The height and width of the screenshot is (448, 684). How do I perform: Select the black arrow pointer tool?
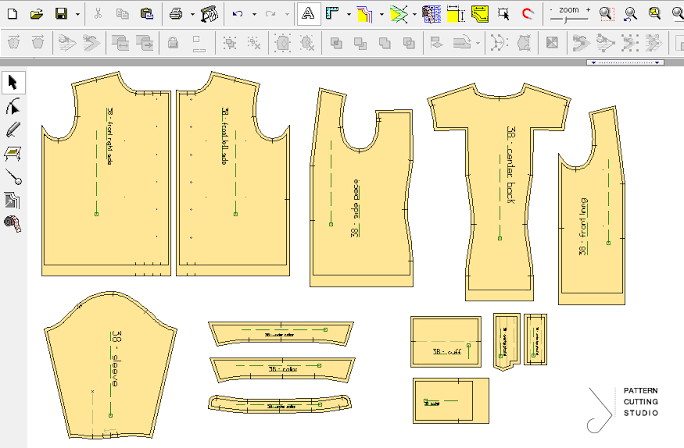[x=13, y=82]
